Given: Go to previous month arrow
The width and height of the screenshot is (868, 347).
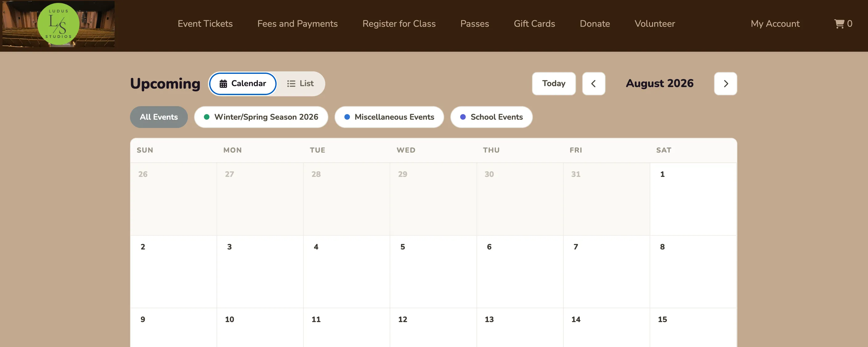Looking at the screenshot, I should pyautogui.click(x=594, y=83).
